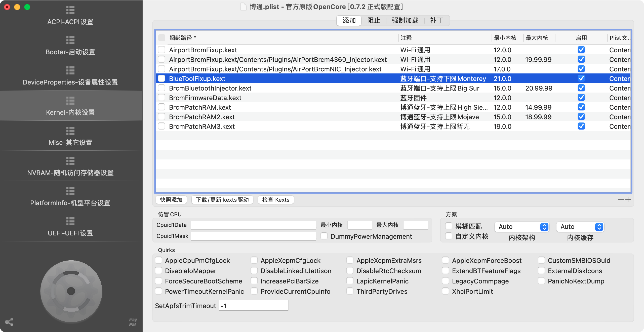
Task: Click the share icon at bottom left
Action: coord(9,322)
